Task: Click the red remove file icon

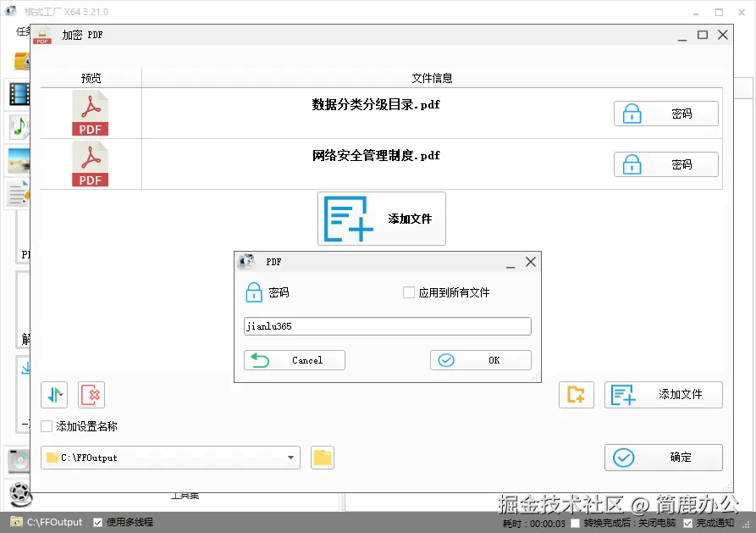Action: coord(91,395)
